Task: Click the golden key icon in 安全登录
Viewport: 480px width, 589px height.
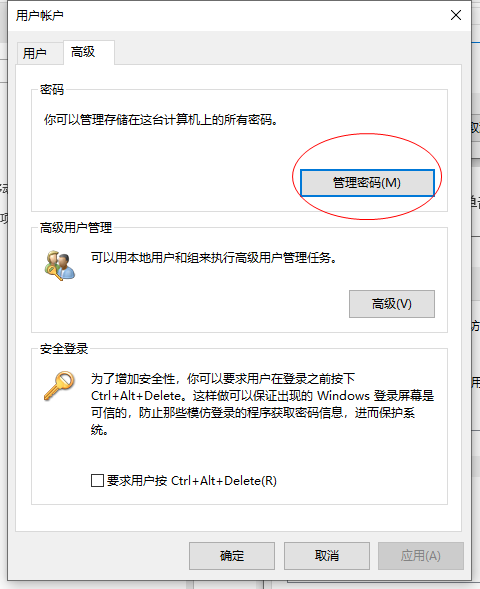Action: coord(59,386)
